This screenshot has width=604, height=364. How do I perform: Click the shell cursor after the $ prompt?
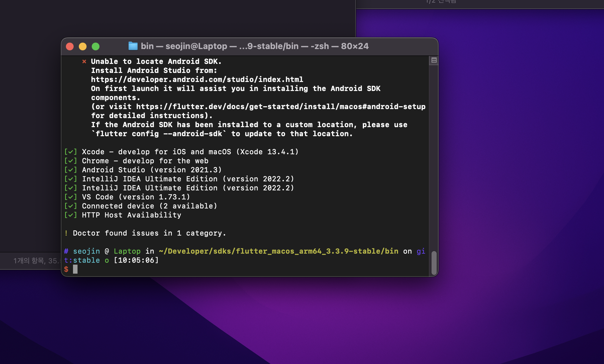(75, 269)
